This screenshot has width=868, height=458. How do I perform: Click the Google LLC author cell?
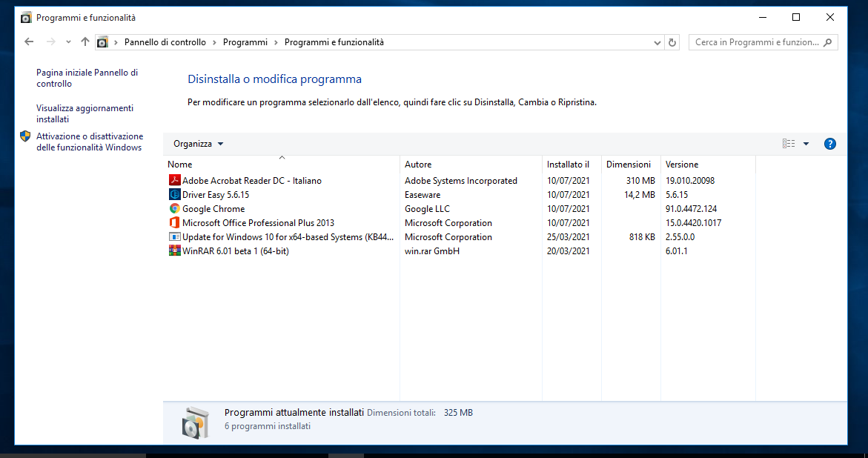click(x=427, y=208)
